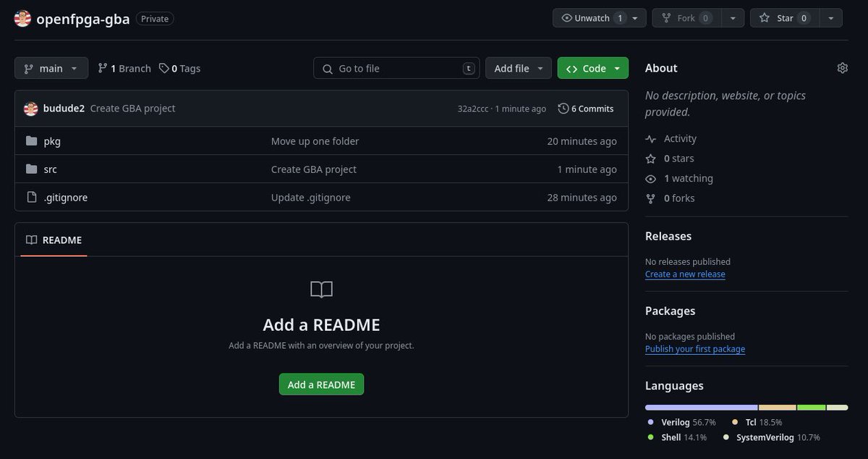The height and width of the screenshot is (459, 868).
Task: Open the Releases heading link
Action: pyautogui.click(x=668, y=236)
